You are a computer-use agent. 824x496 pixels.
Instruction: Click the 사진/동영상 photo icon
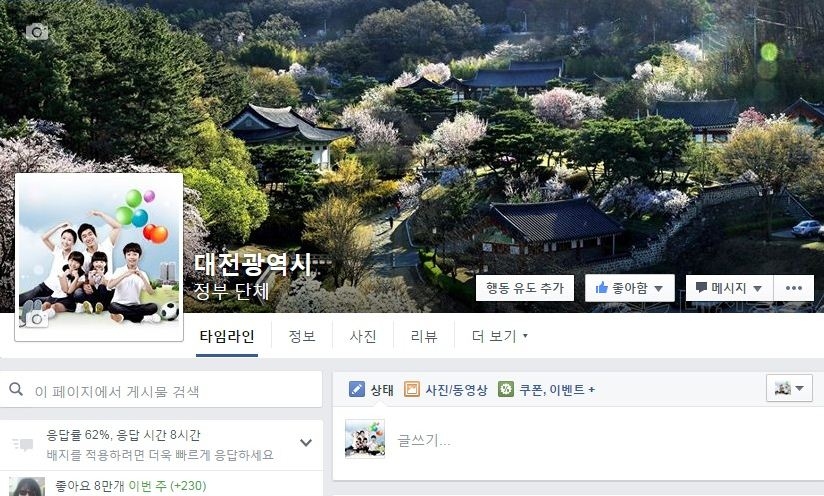pos(411,389)
